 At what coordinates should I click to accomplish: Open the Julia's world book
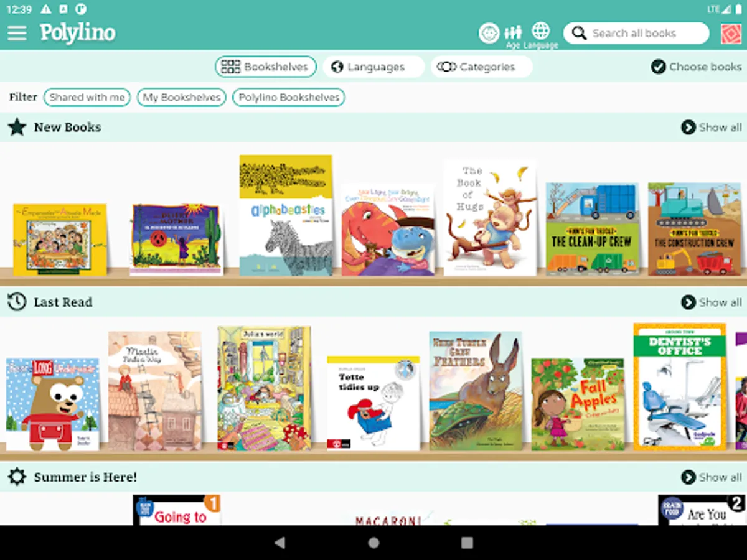[264, 388]
